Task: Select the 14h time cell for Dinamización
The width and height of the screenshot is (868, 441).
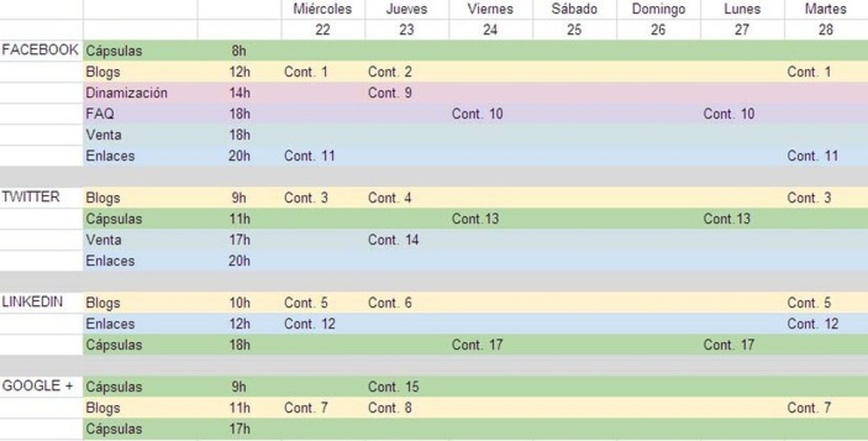Action: 240,93
